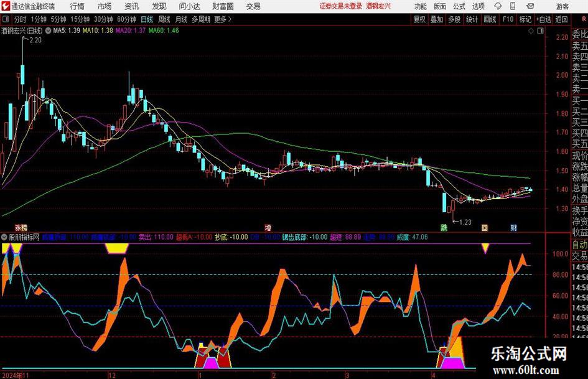Viewport: 588px width, 379px height.
Task: Click the 增 event marker on chart
Action: (x=268, y=227)
